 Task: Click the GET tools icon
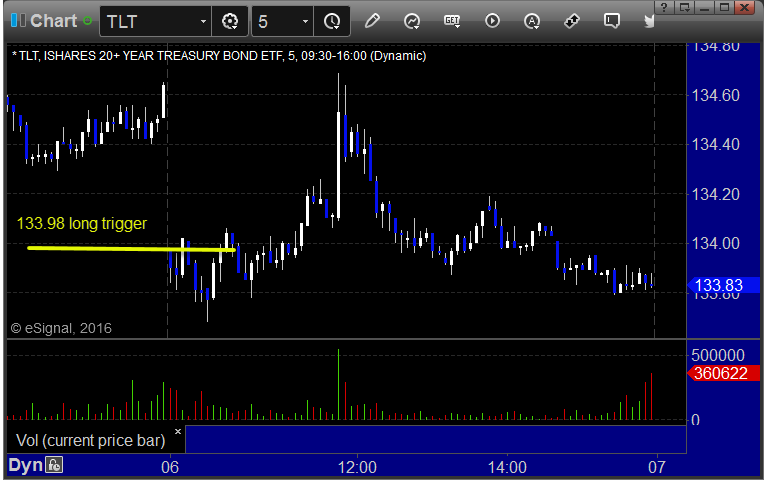click(x=452, y=21)
